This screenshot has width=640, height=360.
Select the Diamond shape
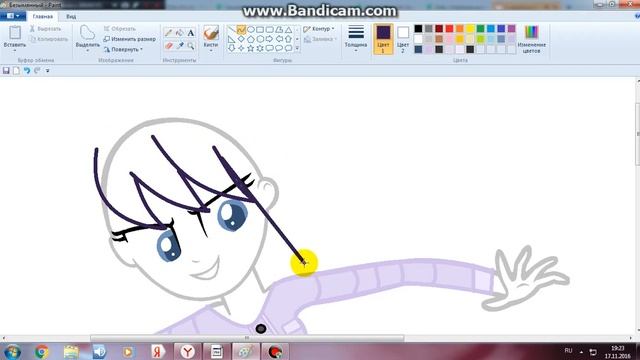click(241, 39)
